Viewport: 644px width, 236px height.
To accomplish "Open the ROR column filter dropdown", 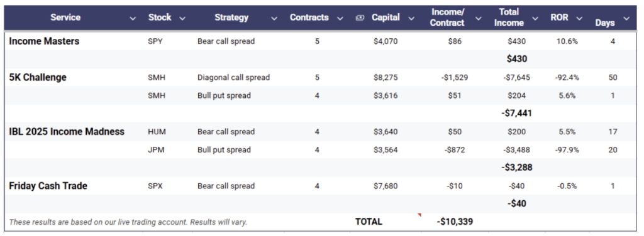I will [x=579, y=18].
